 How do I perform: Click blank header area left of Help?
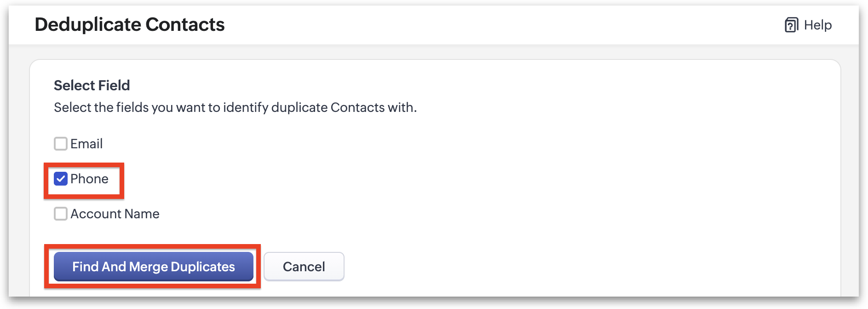506,25
